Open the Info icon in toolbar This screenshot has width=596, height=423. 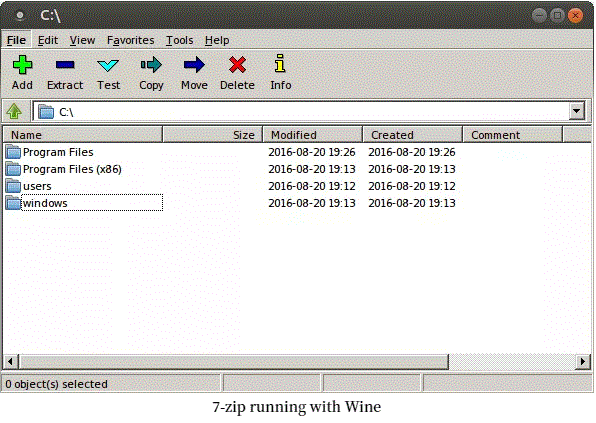tap(280, 63)
